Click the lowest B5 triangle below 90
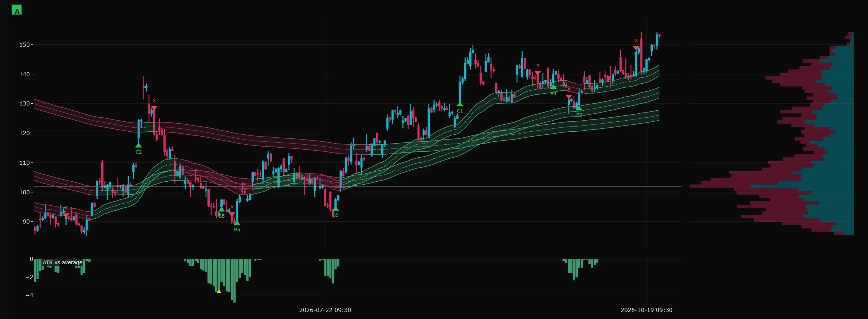Image resolution: width=868 pixels, height=319 pixels. (x=237, y=223)
